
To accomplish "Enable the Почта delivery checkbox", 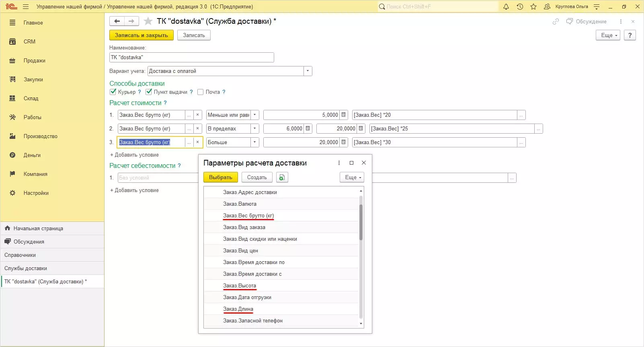I will point(200,92).
